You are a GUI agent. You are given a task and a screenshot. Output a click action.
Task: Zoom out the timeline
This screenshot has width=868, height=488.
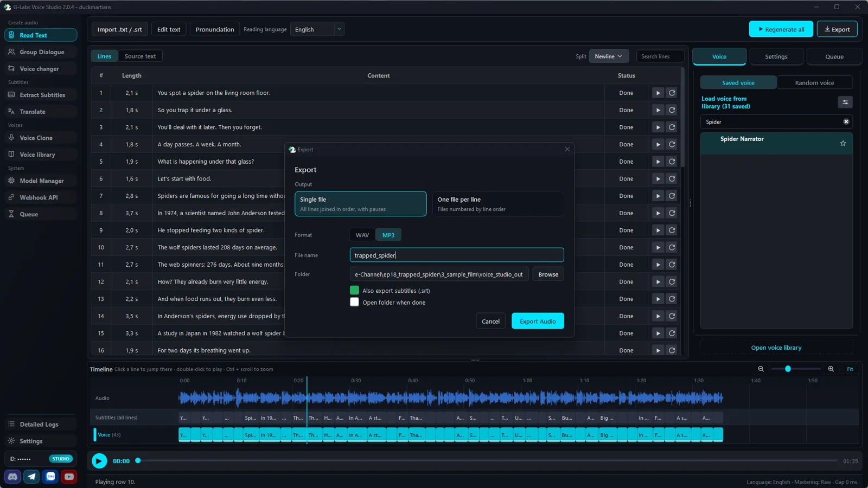click(761, 369)
